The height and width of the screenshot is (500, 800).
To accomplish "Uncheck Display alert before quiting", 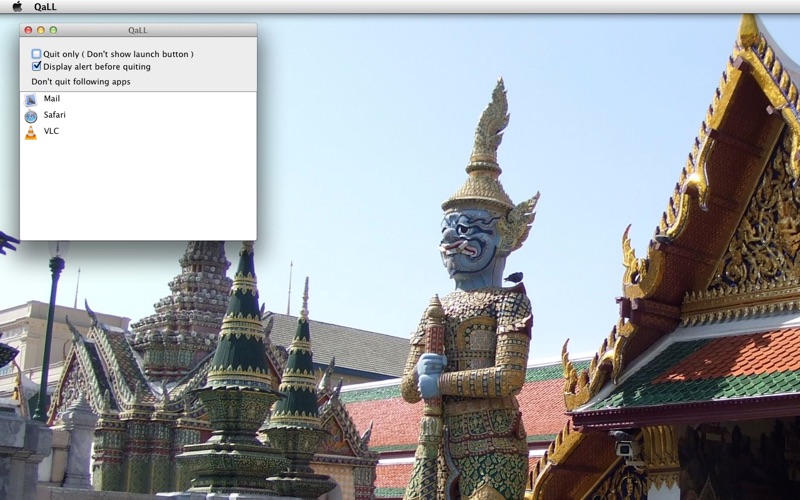I will point(36,66).
